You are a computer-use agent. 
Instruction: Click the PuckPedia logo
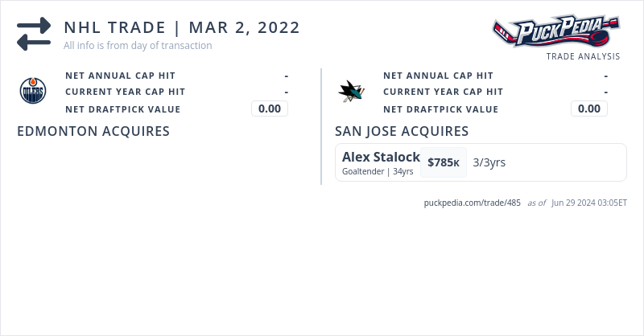point(555,32)
